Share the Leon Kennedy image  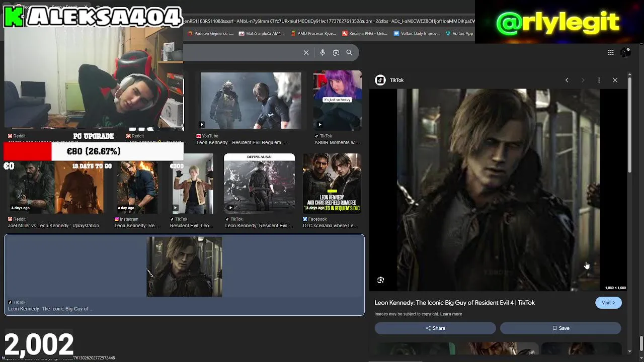tap(435, 328)
